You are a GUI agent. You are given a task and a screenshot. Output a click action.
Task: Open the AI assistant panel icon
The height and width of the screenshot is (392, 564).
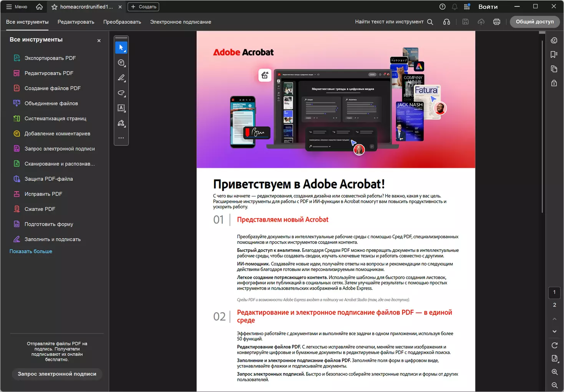(x=554, y=40)
